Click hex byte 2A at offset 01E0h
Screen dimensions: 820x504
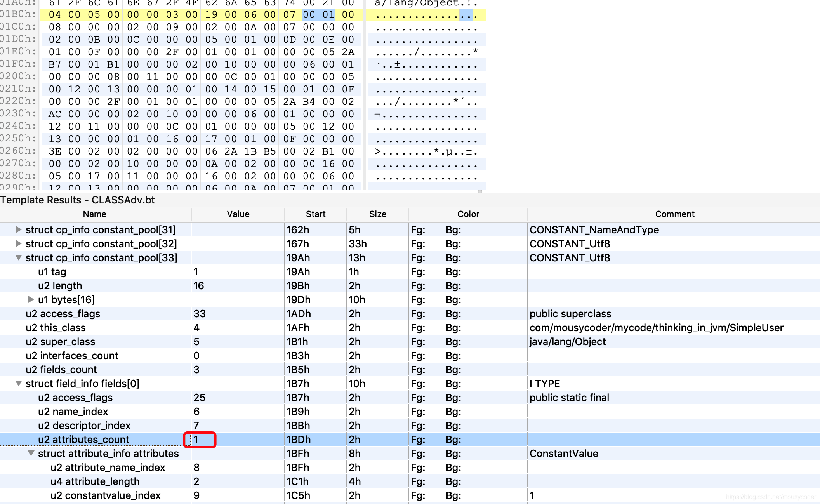[348, 52]
